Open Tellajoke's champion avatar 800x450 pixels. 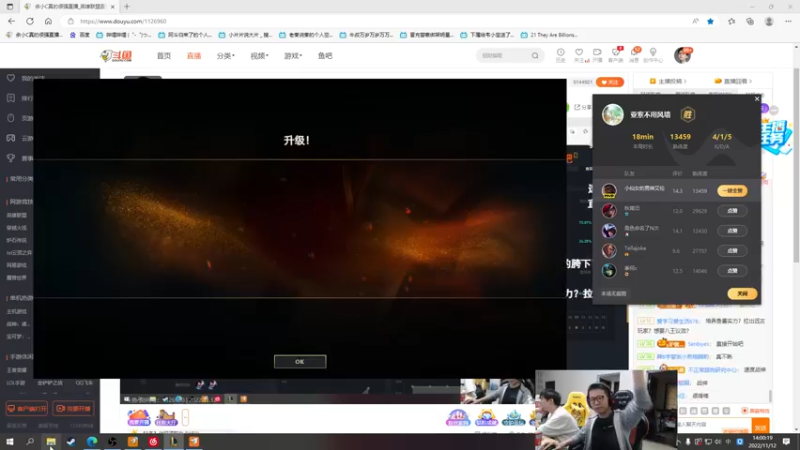pos(609,251)
